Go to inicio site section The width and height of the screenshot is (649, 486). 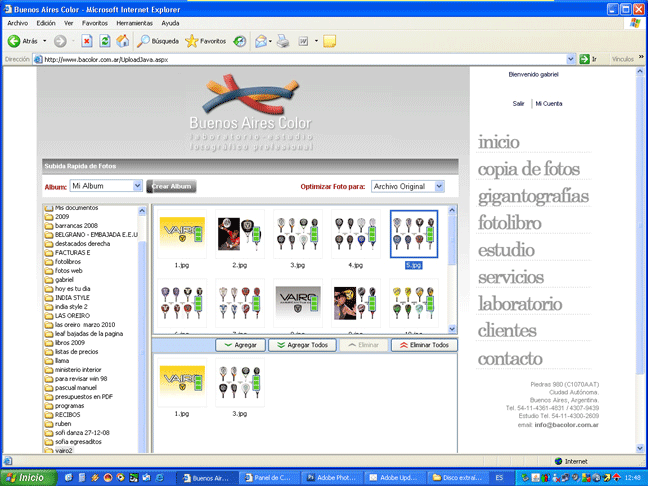499,142
